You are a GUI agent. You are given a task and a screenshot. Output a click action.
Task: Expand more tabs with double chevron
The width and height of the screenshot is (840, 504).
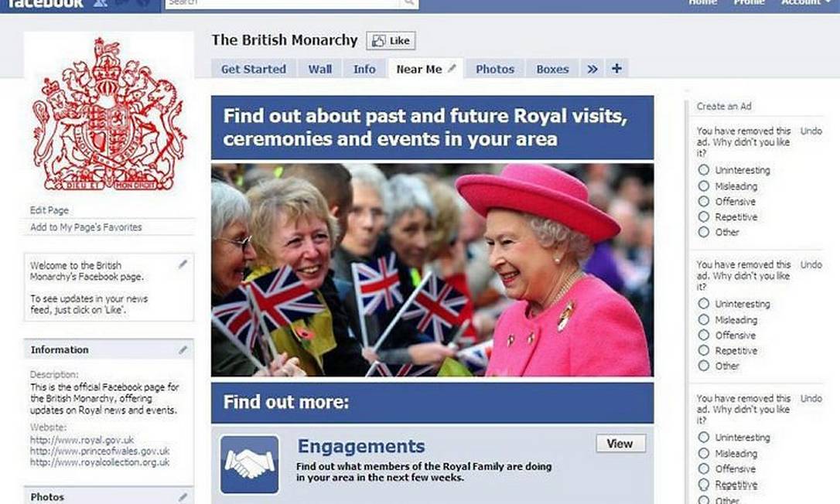(592, 69)
